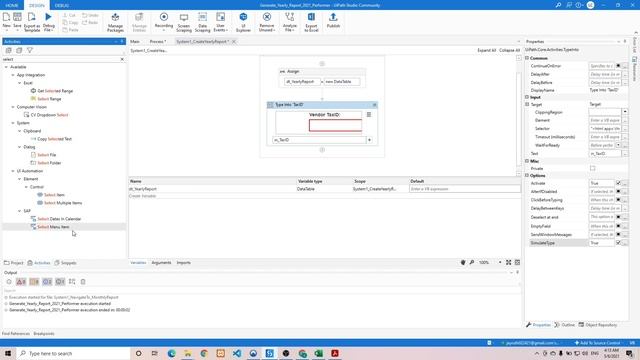Screen dimensions: 640x360
Task: Click Expand All in designer
Action: click(487, 50)
